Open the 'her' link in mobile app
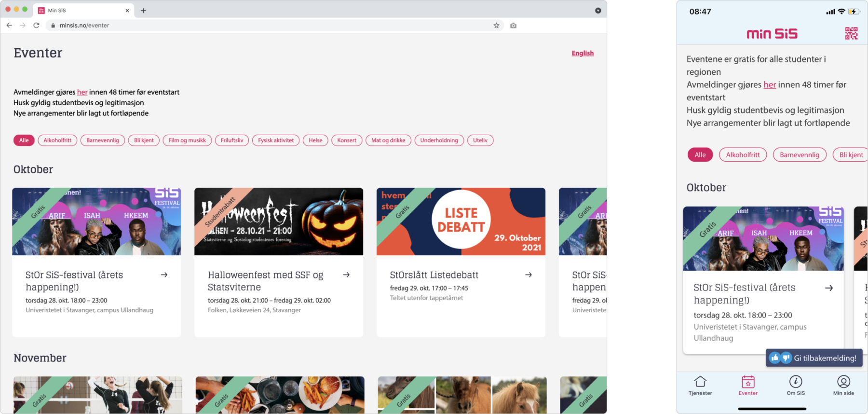Image resolution: width=868 pixels, height=414 pixels. (770, 84)
